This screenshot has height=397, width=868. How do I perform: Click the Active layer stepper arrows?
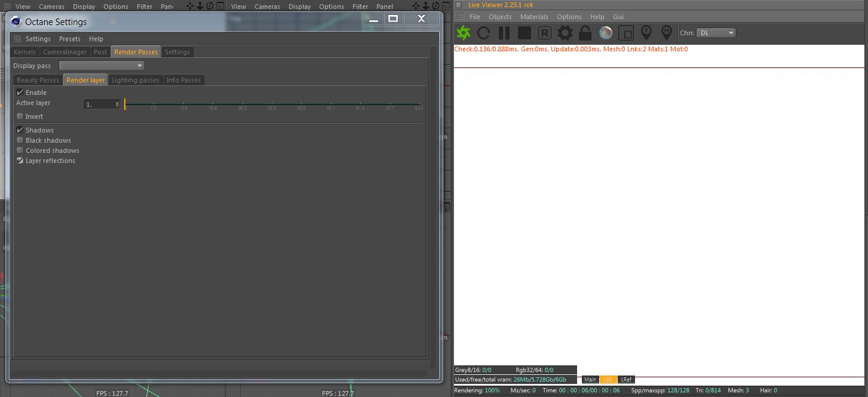(118, 104)
